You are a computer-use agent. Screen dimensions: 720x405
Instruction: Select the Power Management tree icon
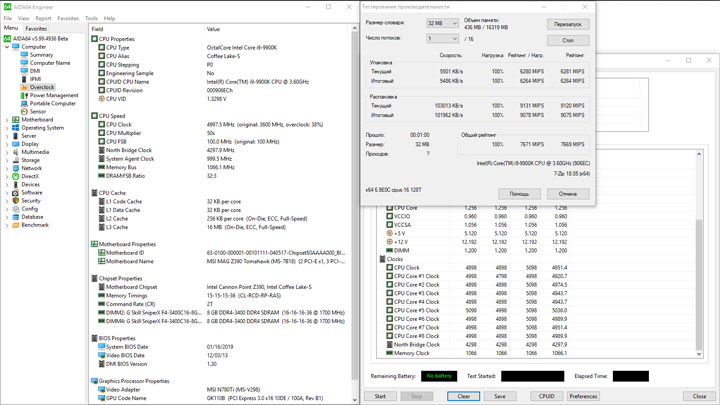pos(24,96)
